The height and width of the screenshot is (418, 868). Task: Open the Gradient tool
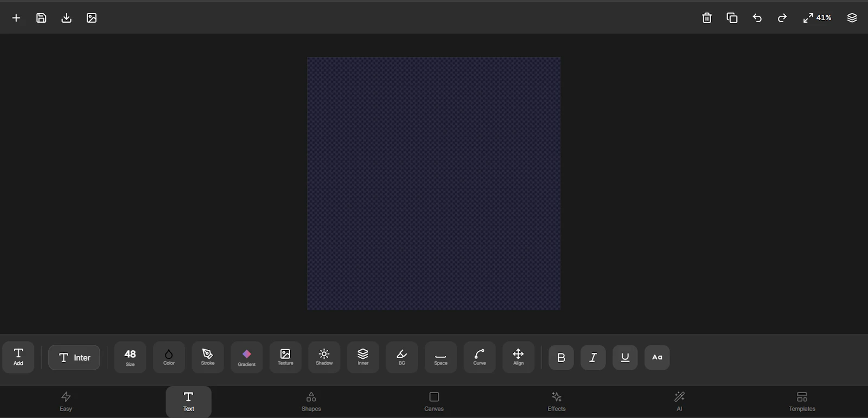(247, 357)
